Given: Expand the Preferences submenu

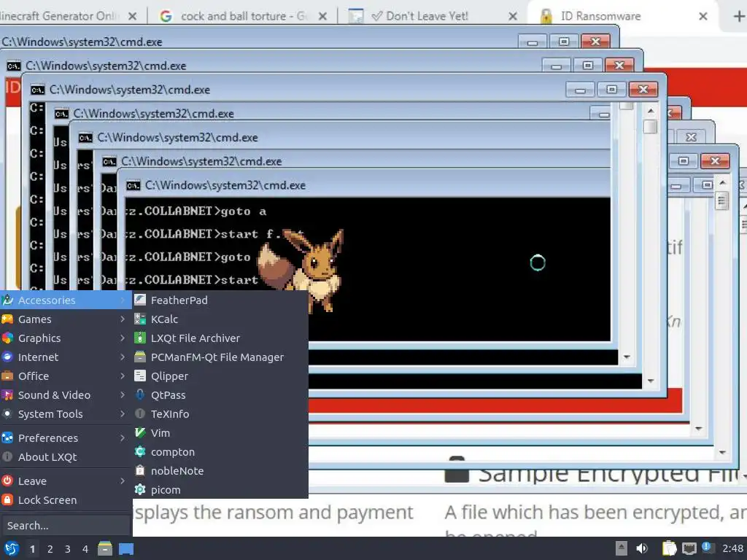Looking at the screenshot, I should click(x=66, y=437).
